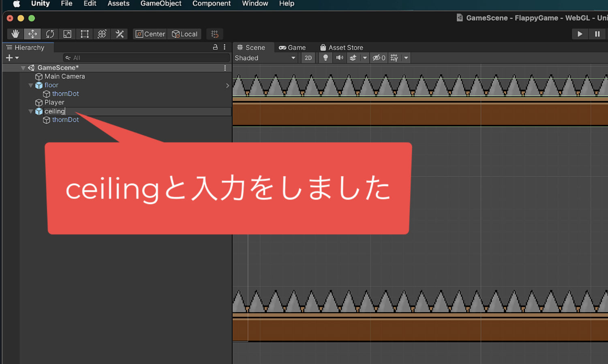Collapse the ceiling object
This screenshot has width=608, height=364.
pos(31,111)
